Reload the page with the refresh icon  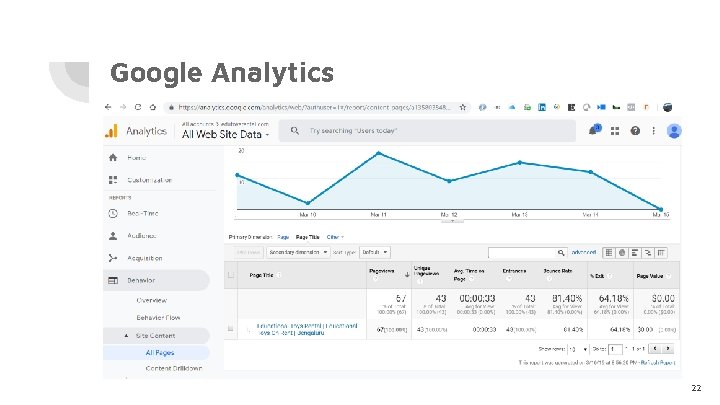pyautogui.click(x=138, y=107)
